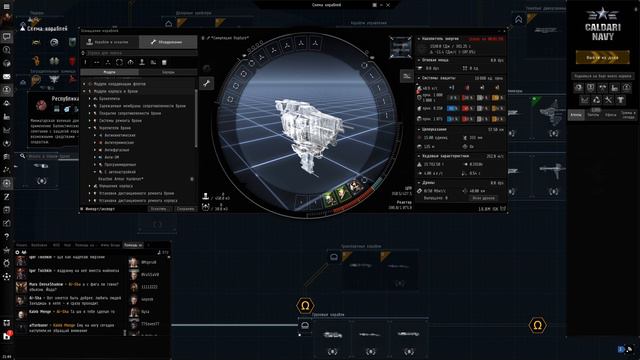Open the Пилоты tab in station panel
The width and height of the screenshot is (640, 360).
click(x=593, y=115)
